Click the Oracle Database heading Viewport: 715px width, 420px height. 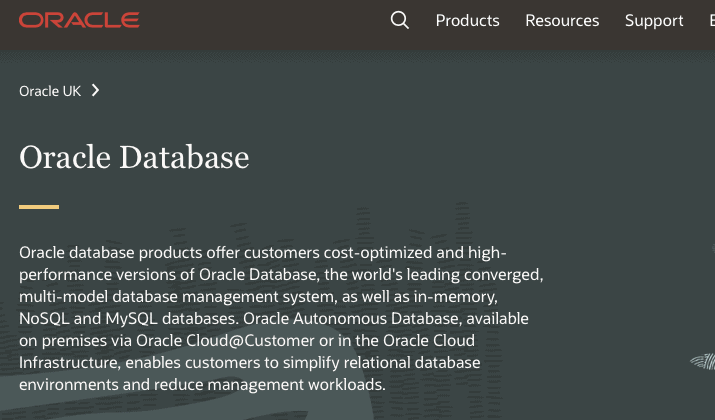[134, 157]
